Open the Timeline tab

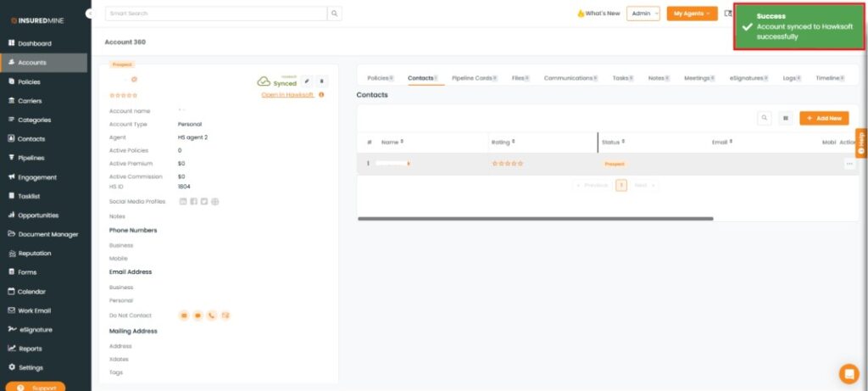tap(830, 78)
